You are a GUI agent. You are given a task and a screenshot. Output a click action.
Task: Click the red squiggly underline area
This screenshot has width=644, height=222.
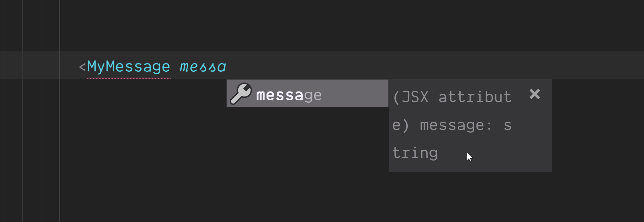pyautogui.click(x=128, y=78)
